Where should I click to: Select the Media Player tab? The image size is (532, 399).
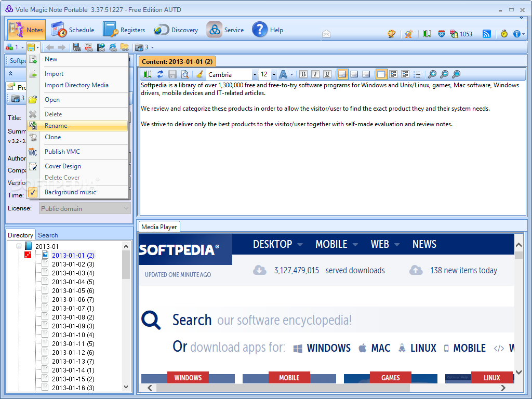pos(159,227)
